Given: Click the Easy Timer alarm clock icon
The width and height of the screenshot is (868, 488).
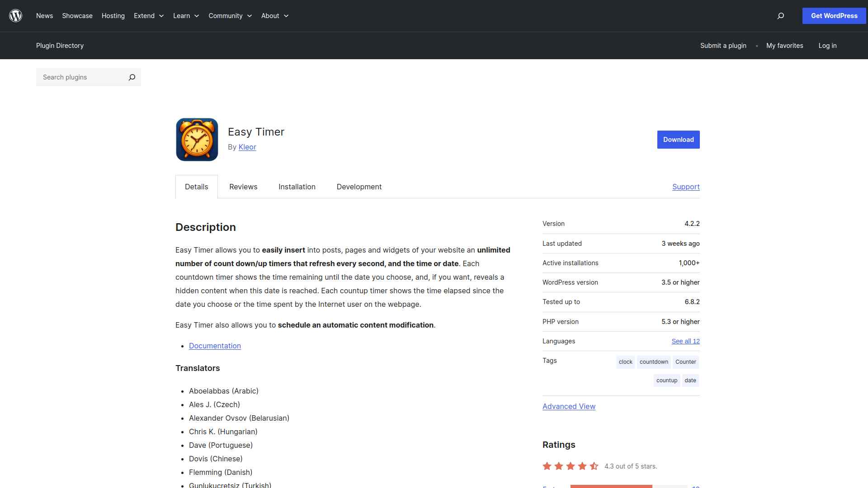Looking at the screenshot, I should click(197, 140).
